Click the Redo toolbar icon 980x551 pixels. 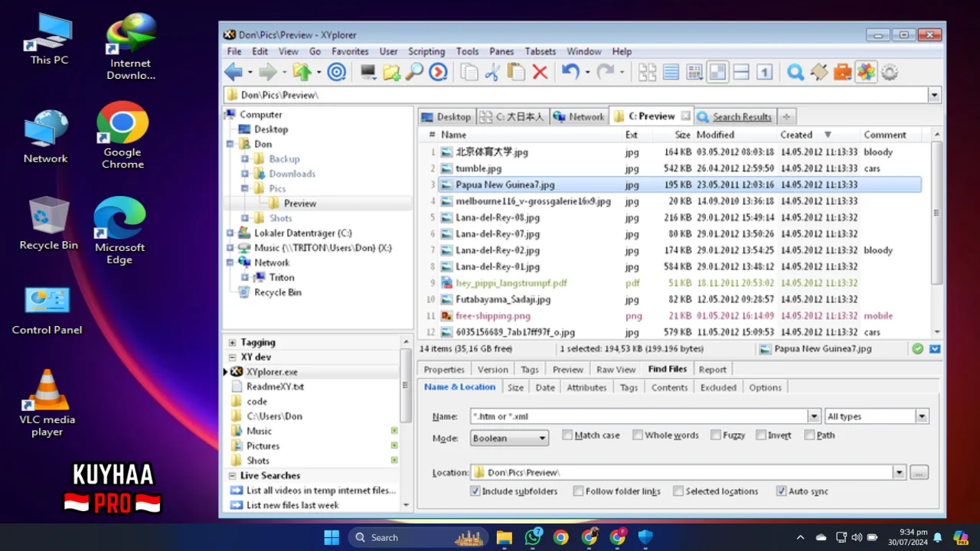point(606,72)
